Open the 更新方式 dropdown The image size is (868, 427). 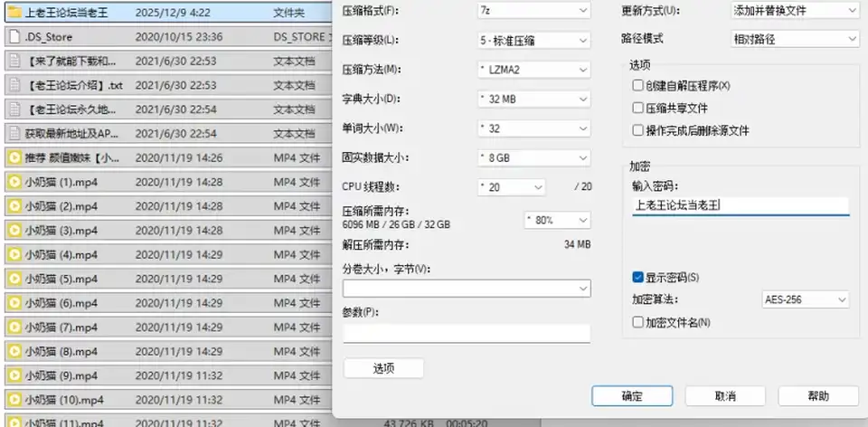(795, 11)
